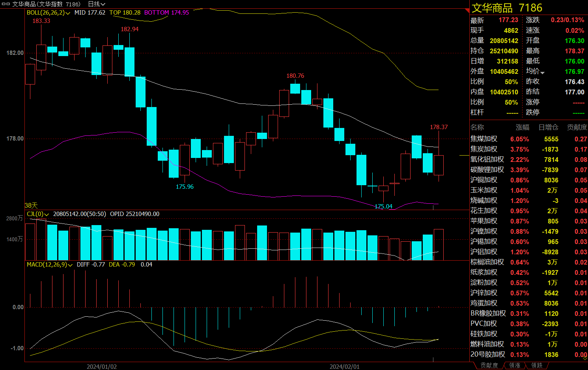Click the 文华商品 7186 panel title
The width and height of the screenshot is (588, 370).
tap(507, 8)
